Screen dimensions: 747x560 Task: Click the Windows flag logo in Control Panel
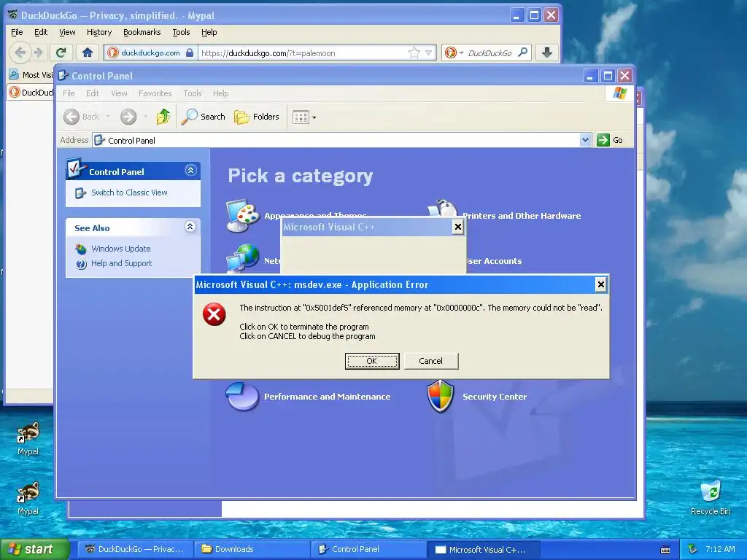[620, 93]
